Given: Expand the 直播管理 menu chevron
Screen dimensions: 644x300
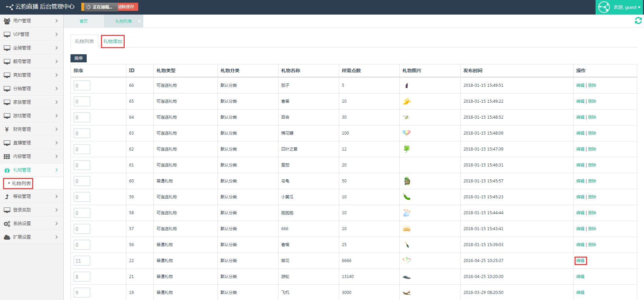Looking at the screenshot, I should [57, 143].
